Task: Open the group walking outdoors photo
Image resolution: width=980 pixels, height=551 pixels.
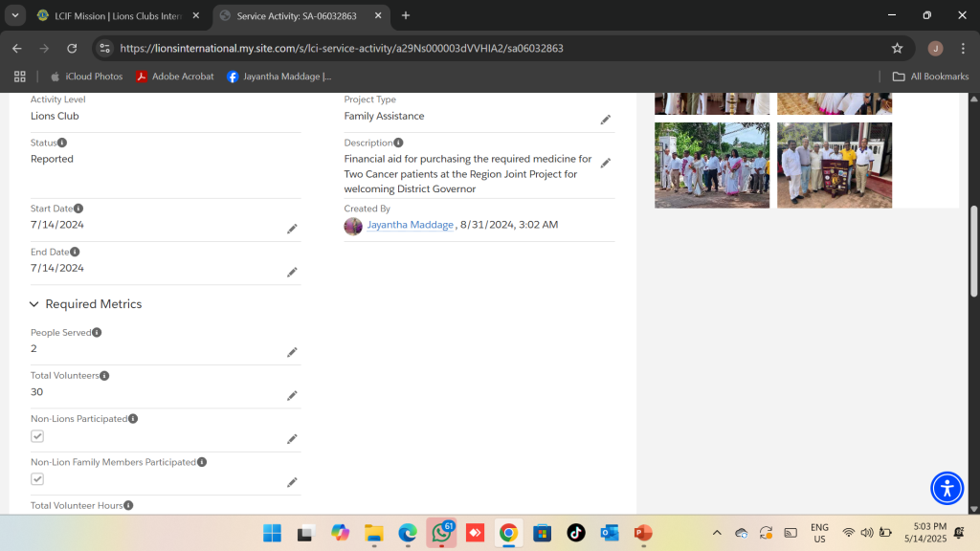Action: point(712,165)
